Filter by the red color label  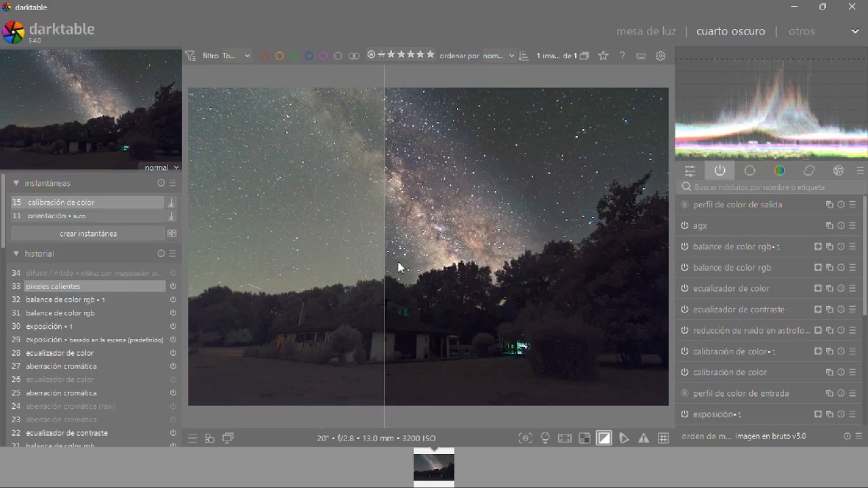coord(265,56)
